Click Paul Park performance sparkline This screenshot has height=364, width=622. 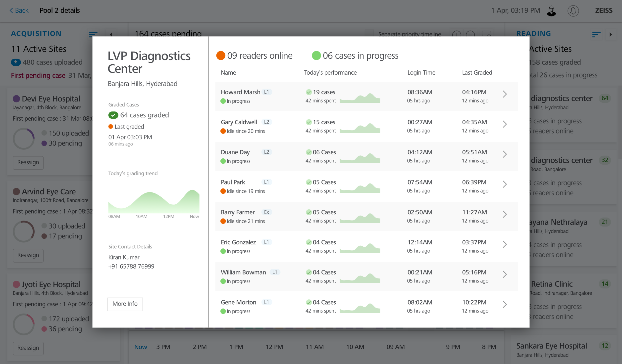pos(360,188)
